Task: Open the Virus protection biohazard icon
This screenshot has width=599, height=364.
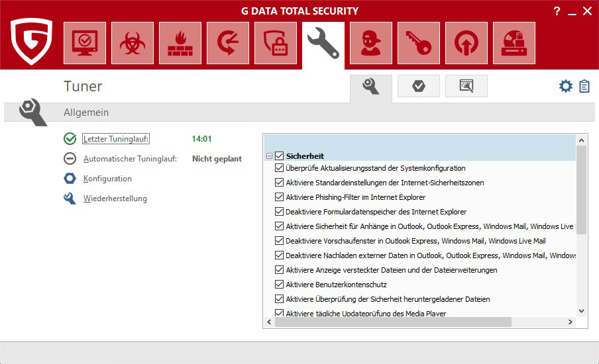Action: click(x=133, y=43)
